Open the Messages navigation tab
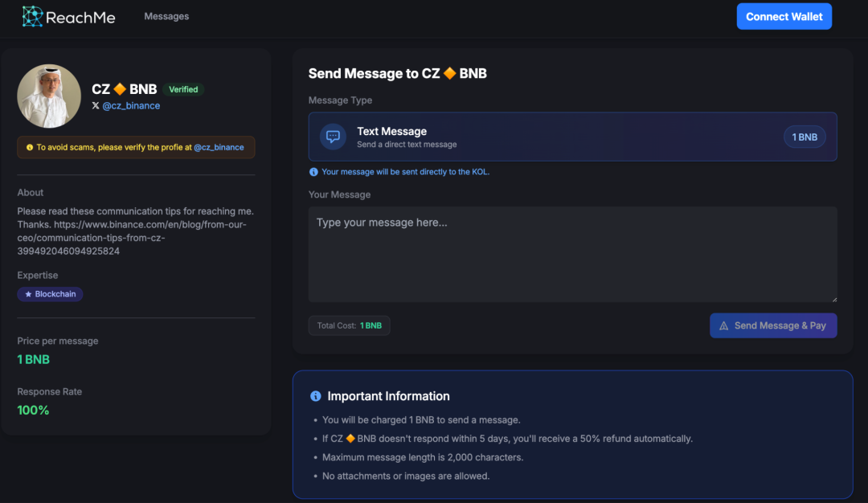868x503 pixels. pos(166,16)
